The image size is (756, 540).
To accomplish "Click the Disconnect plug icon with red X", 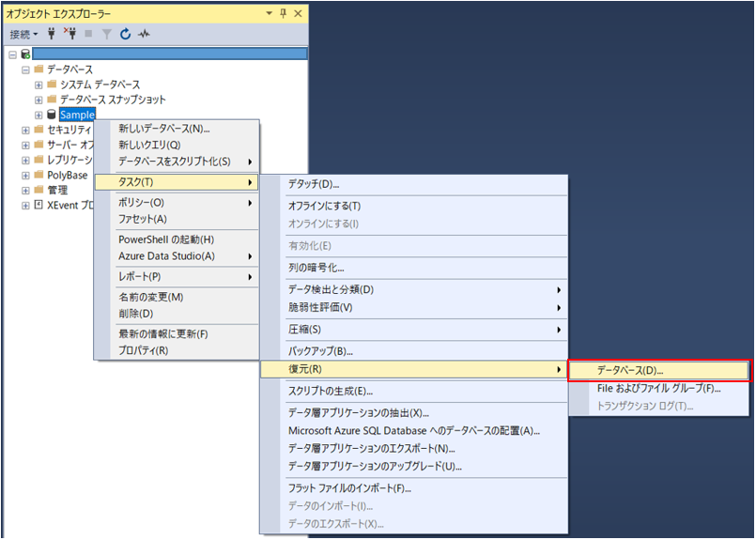I will point(70,33).
